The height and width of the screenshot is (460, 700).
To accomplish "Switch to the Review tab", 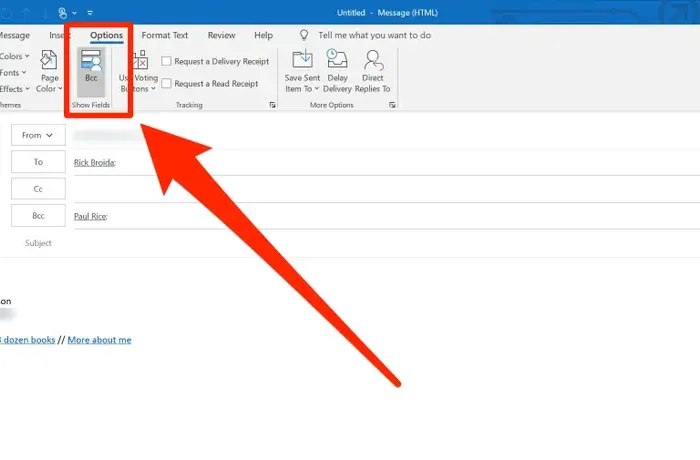I will click(x=221, y=35).
